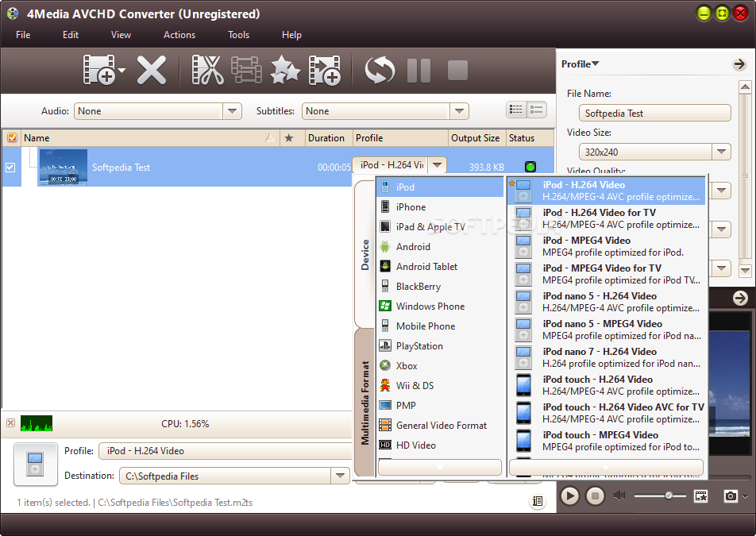Click the Merge filmstrip toolbar icon
This screenshot has height=536, width=756.
coord(246,70)
